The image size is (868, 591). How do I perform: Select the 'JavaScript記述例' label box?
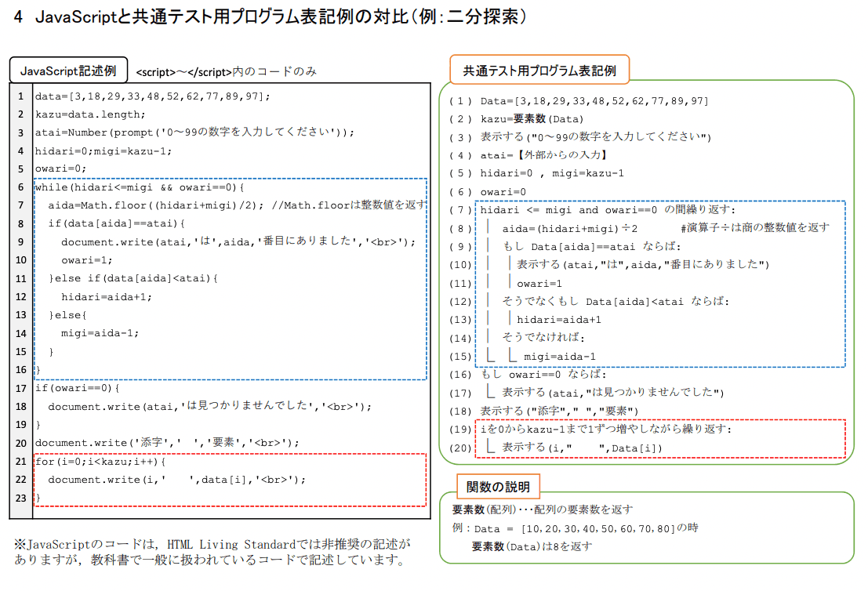[69, 71]
